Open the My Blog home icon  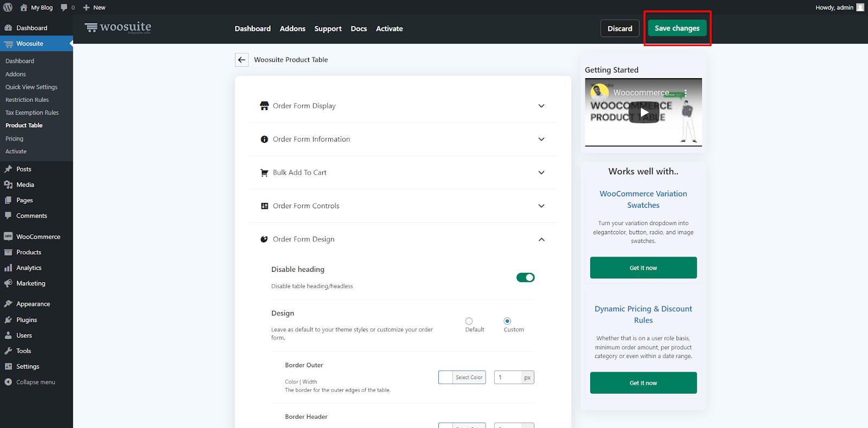(x=23, y=8)
